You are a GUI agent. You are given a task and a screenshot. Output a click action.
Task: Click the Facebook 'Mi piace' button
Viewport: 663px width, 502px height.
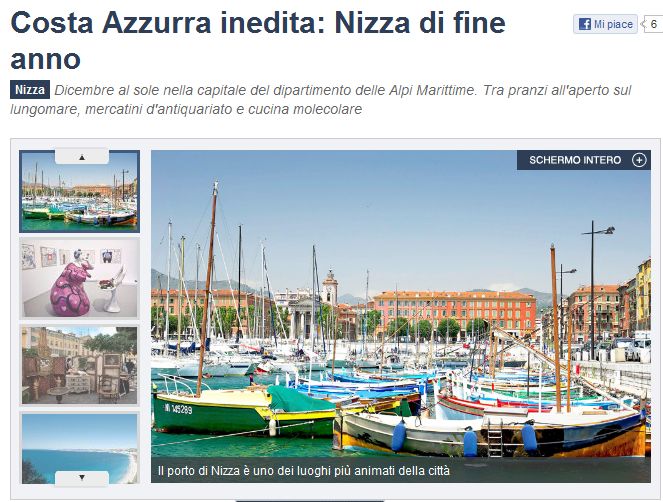605,24
